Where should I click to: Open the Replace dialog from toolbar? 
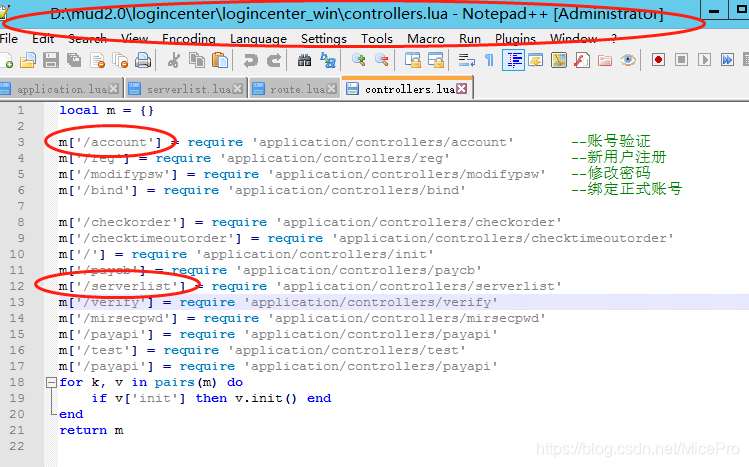pos(328,60)
